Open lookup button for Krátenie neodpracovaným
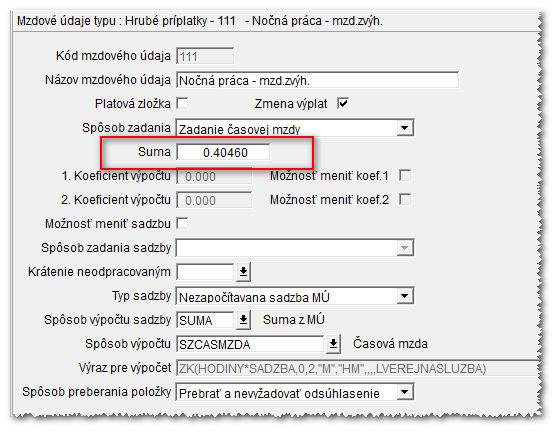This screenshot has width=559, height=434. pyautogui.click(x=243, y=272)
